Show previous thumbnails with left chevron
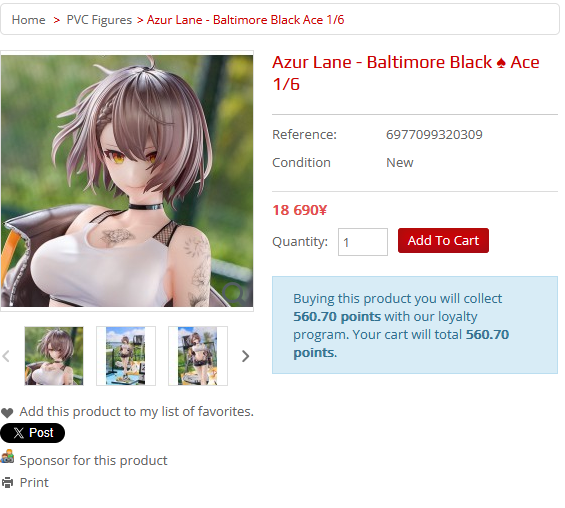The image size is (565, 508). 6,356
